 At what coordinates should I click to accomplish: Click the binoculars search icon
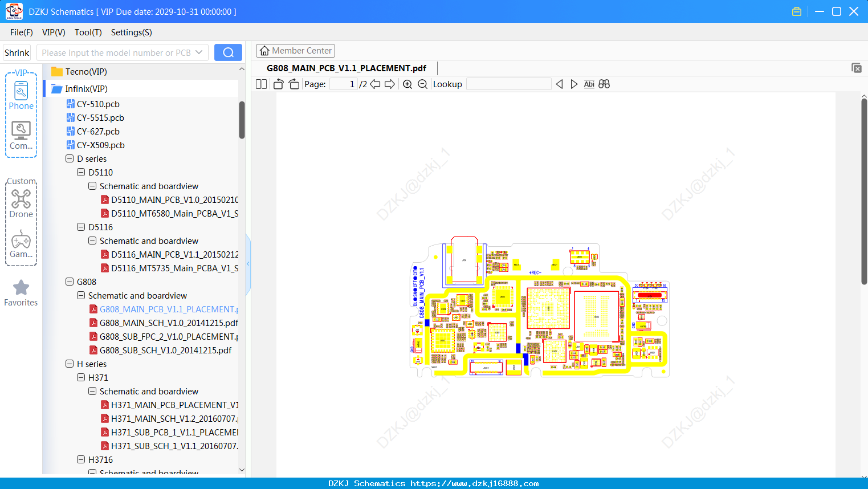pos(604,84)
